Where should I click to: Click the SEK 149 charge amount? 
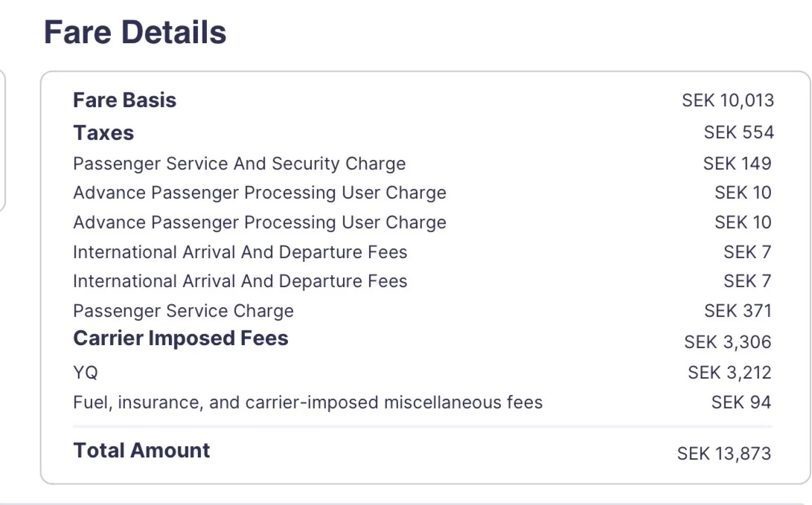point(737,164)
